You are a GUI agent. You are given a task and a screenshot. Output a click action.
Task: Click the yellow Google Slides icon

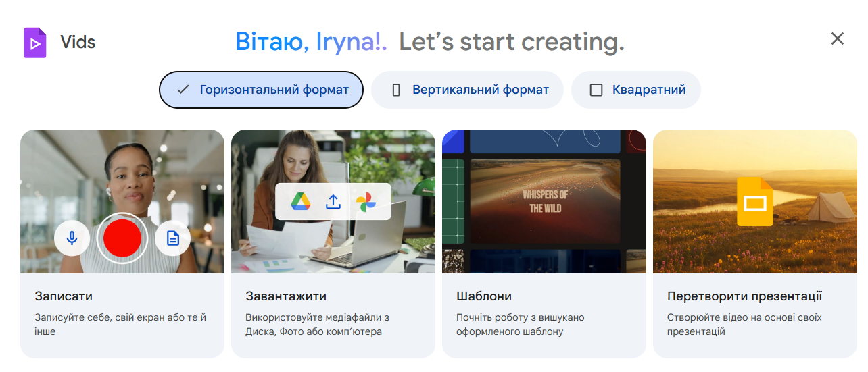pos(754,201)
